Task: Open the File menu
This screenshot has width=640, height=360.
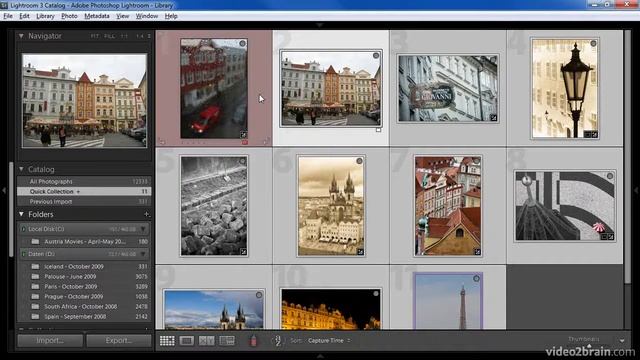Action: [8, 16]
